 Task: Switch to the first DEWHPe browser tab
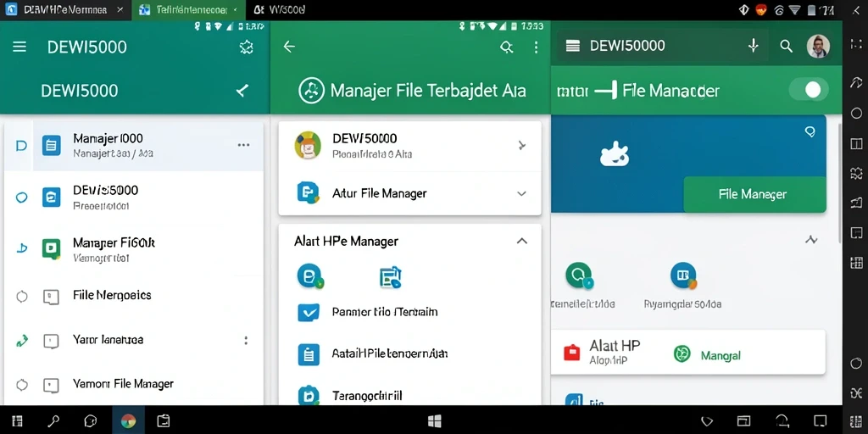[x=65, y=10]
